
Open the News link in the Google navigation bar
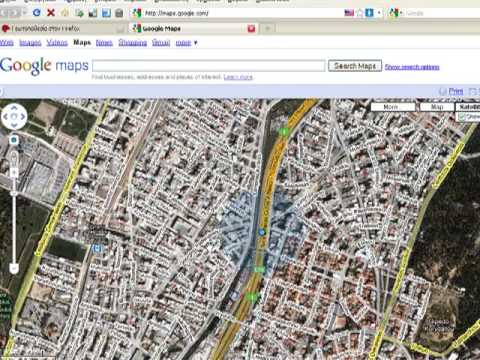click(104, 43)
